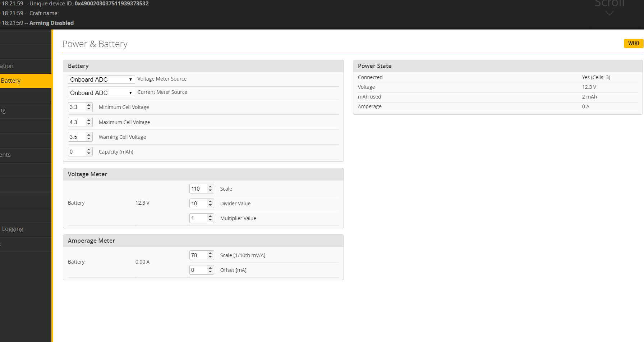Click Amperage Meter '0.00 A' reading
Screen dimensions: 644x342
(x=142, y=262)
